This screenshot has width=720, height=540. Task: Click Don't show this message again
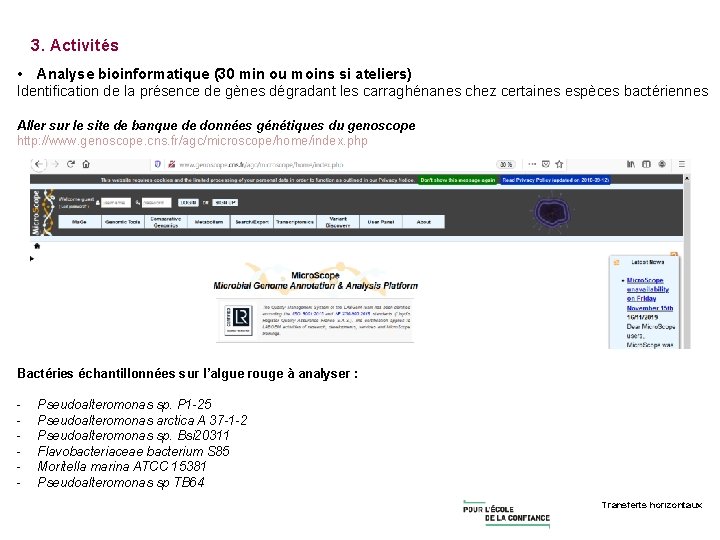458,180
